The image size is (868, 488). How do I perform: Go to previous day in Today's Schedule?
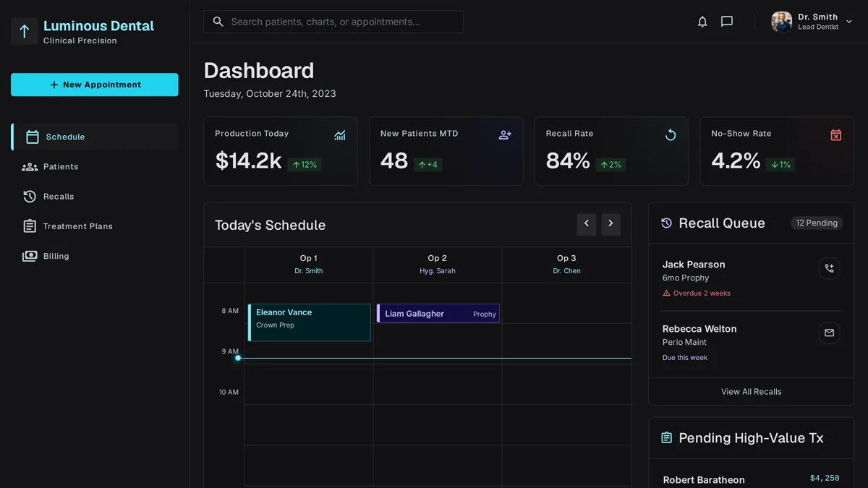587,224
